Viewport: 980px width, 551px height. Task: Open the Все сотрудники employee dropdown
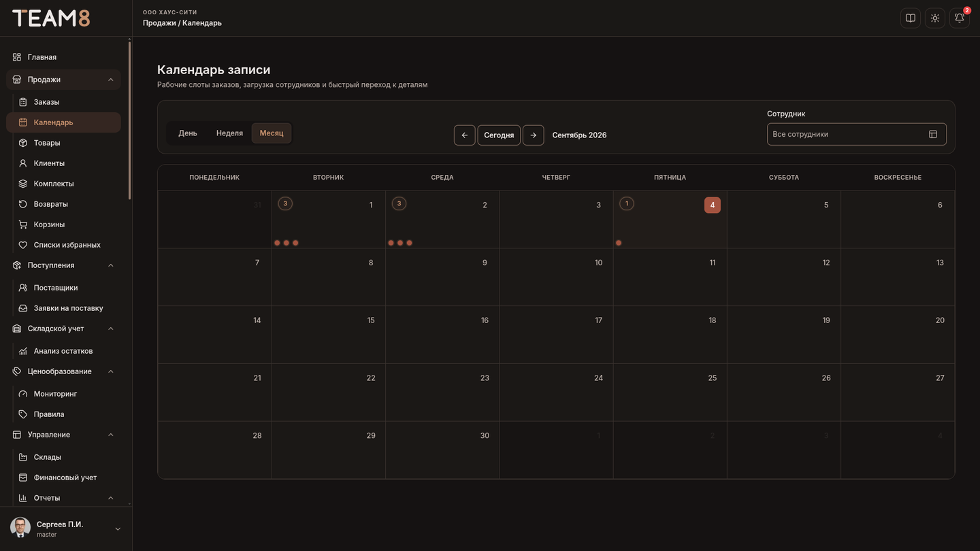click(x=856, y=134)
